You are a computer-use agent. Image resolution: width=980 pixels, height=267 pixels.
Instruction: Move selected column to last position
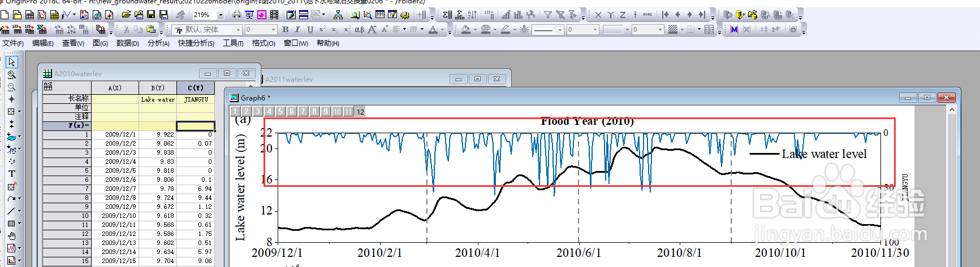click(702, 15)
